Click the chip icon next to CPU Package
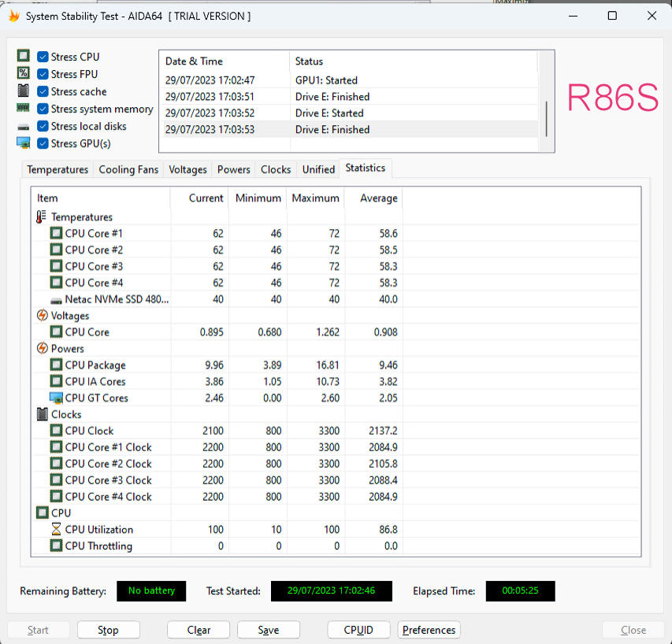This screenshot has height=644, width=672. pos(56,365)
